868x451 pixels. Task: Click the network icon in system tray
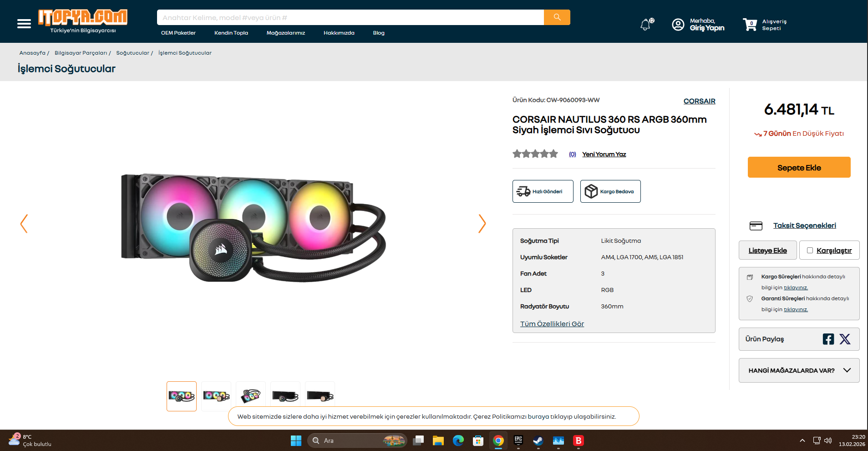[x=817, y=441]
